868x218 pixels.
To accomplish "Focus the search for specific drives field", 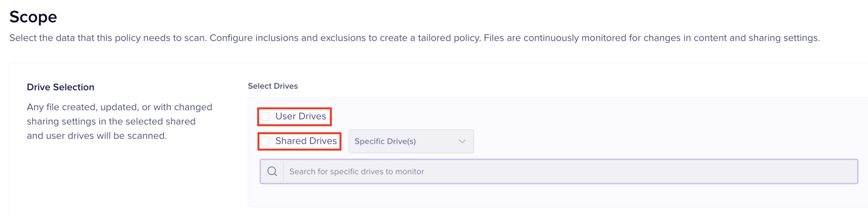I will coord(569,171).
